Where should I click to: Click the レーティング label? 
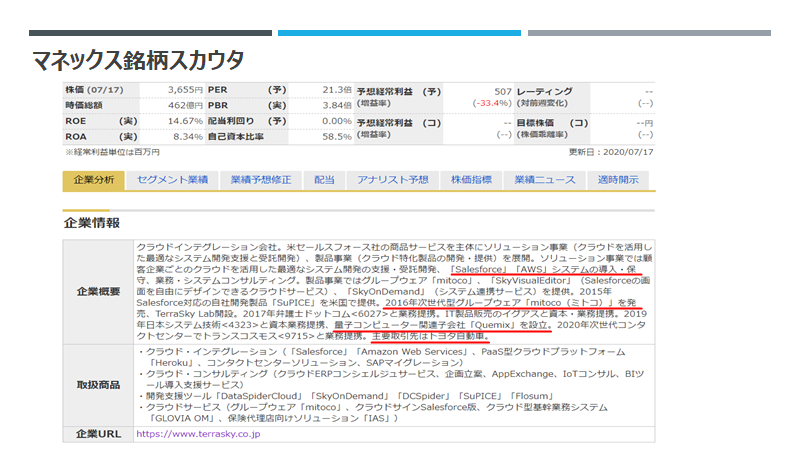pos(544,92)
